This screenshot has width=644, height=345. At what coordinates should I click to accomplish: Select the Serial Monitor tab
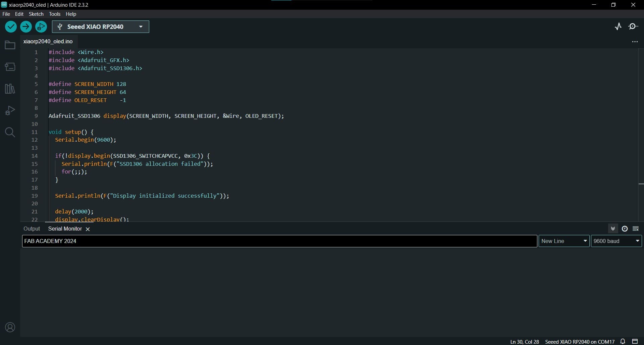click(65, 229)
